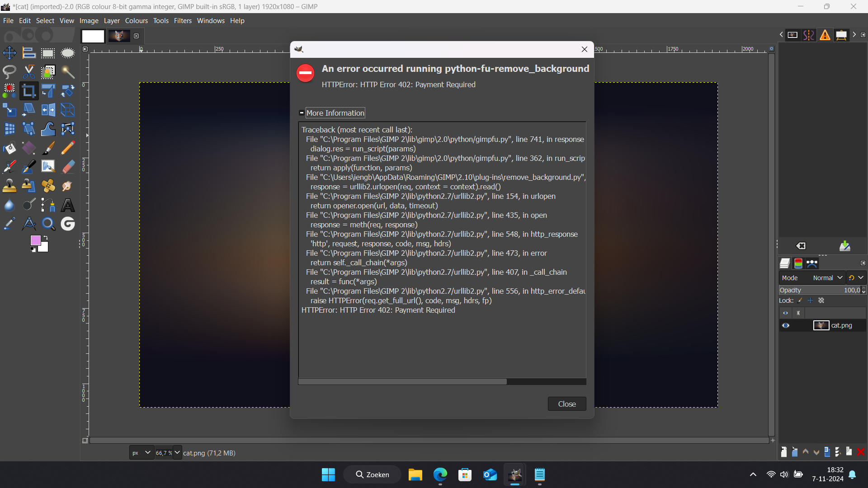This screenshot has height=488, width=868.
Task: Show next dock tabs with right arrow
Action: click(854, 35)
